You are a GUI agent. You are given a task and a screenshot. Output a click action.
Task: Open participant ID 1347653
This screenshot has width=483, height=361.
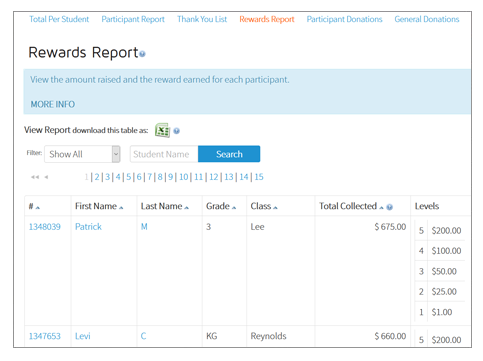tap(45, 336)
